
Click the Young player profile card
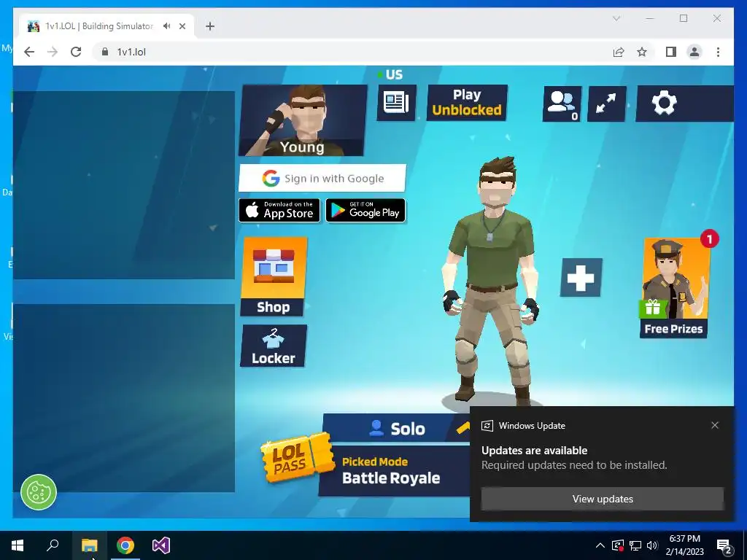(x=303, y=120)
